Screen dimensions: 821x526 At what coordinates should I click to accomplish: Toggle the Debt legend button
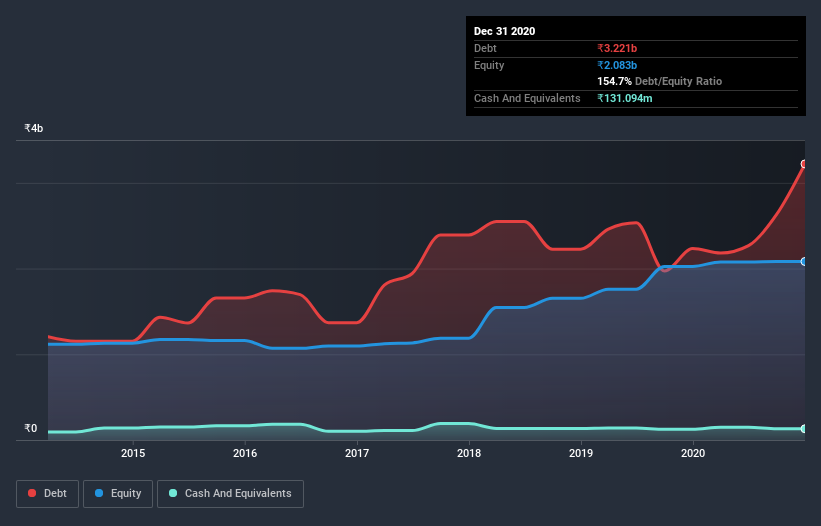48,494
